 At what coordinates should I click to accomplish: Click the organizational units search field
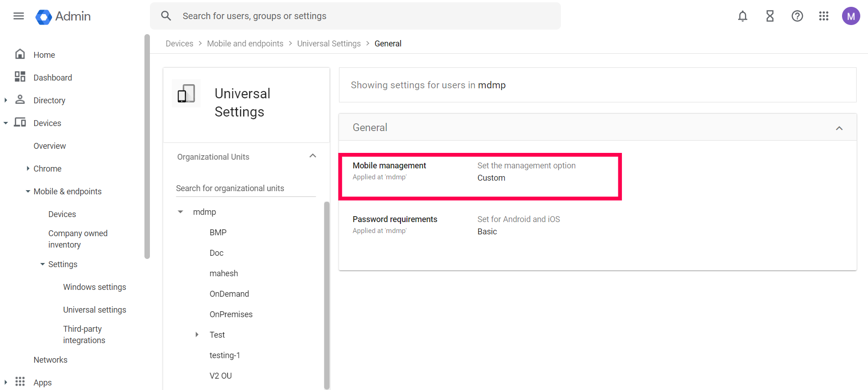[246, 188]
